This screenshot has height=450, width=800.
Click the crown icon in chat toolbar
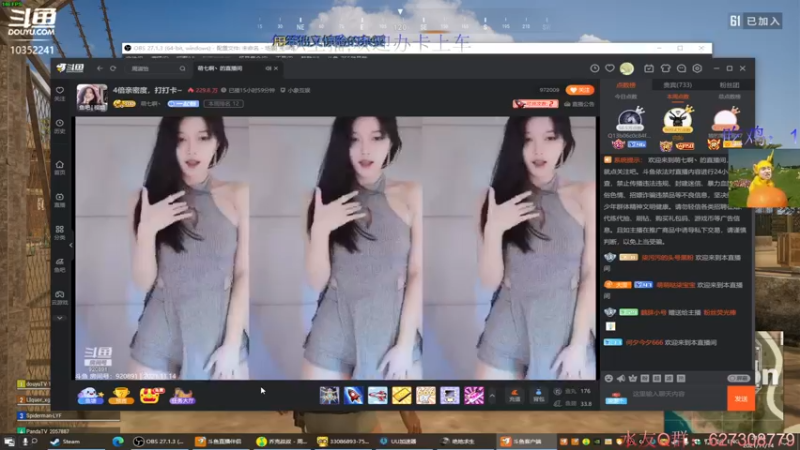click(x=633, y=379)
